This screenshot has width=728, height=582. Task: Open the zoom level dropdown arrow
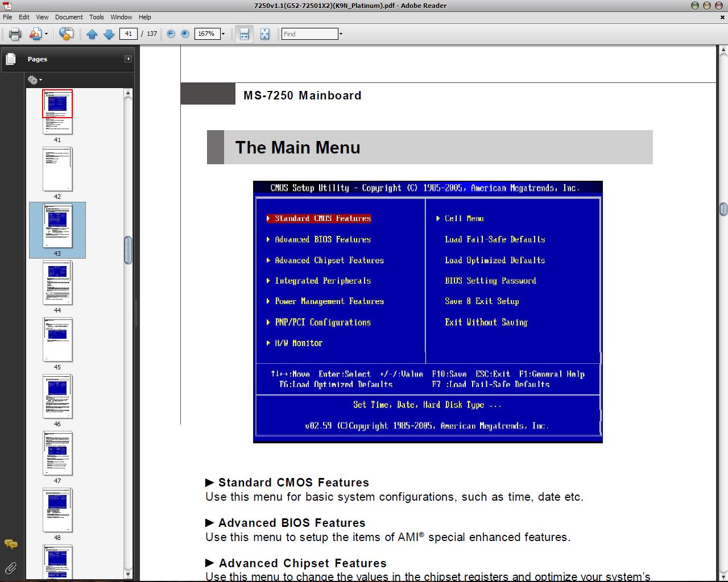pyautogui.click(x=223, y=34)
